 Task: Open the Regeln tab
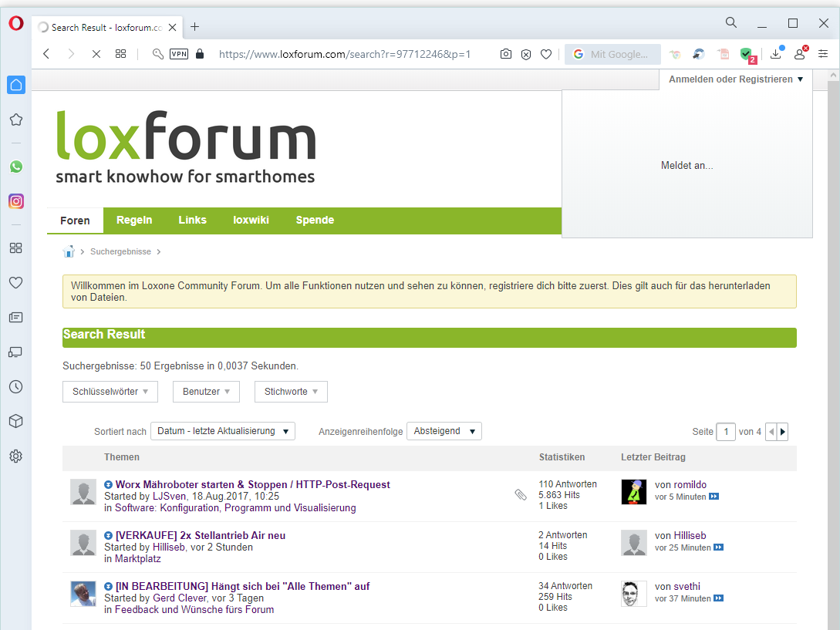coord(134,221)
